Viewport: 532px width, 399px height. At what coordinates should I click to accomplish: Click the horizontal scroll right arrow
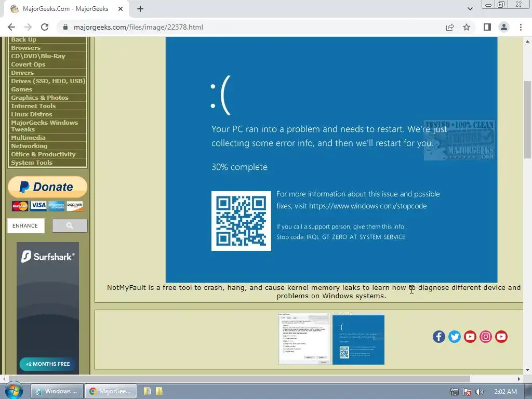(519, 379)
